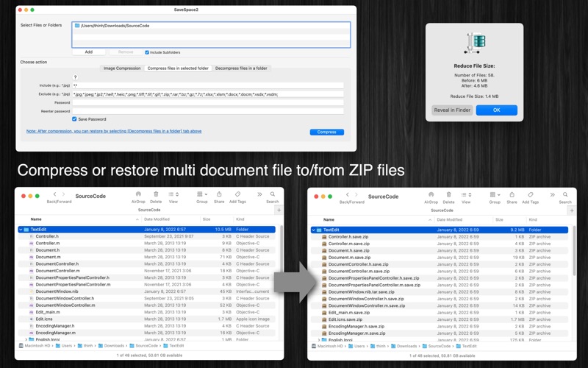Click Add Tags icon in right Finder window
The height and width of the screenshot is (368, 588).
[x=530, y=194]
